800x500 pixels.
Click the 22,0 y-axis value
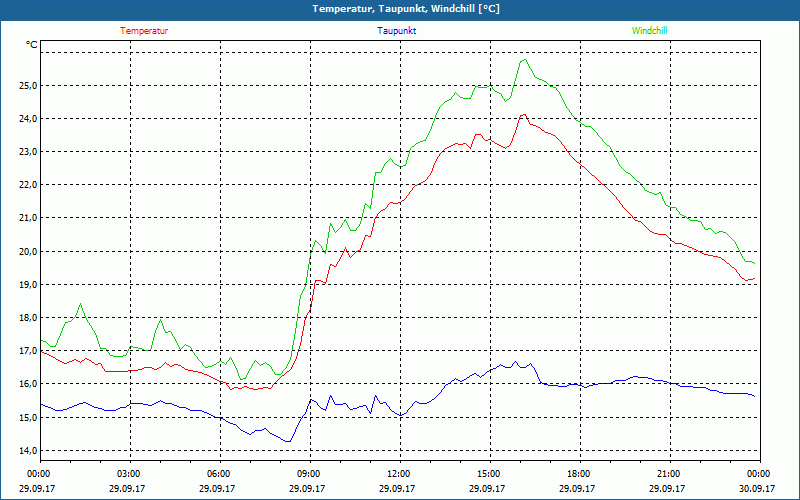(28, 185)
